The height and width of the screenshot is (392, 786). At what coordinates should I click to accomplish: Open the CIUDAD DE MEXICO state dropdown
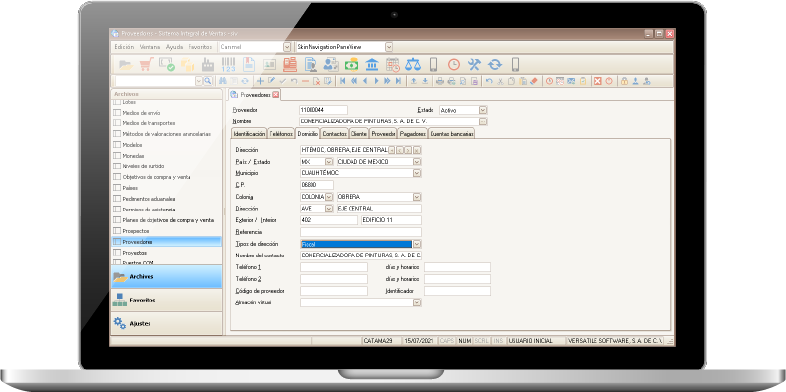(417, 162)
